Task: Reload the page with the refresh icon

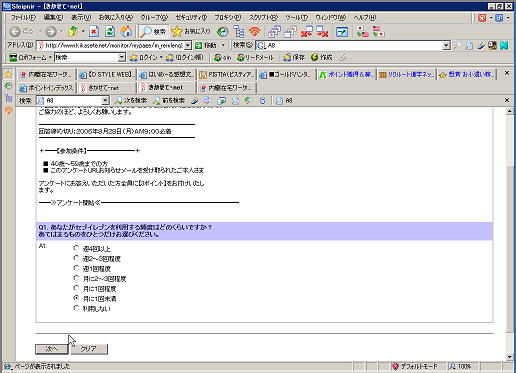Action: pyautogui.click(x=110, y=32)
